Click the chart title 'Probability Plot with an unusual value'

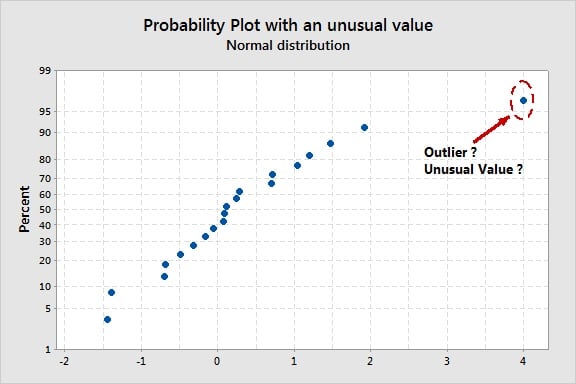(288, 25)
